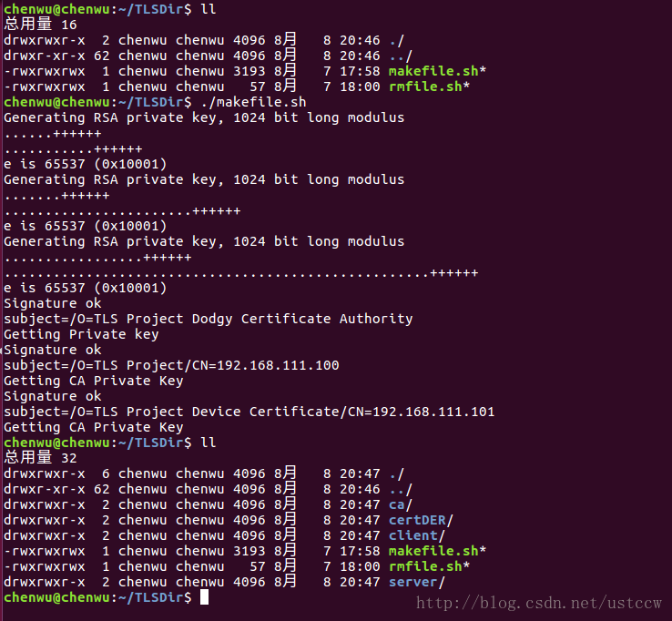Open the blog.csdn.net/ustccw watermark link
This screenshot has height=621, width=672.
540,603
